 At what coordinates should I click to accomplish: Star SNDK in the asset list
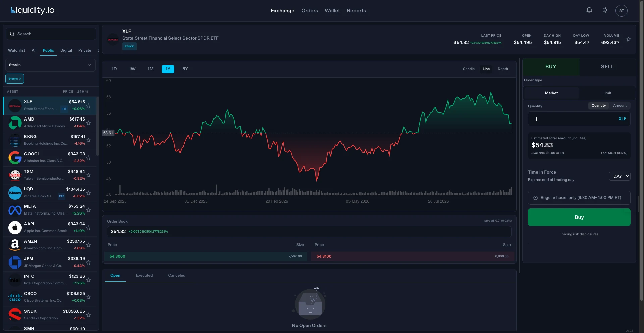88,315
